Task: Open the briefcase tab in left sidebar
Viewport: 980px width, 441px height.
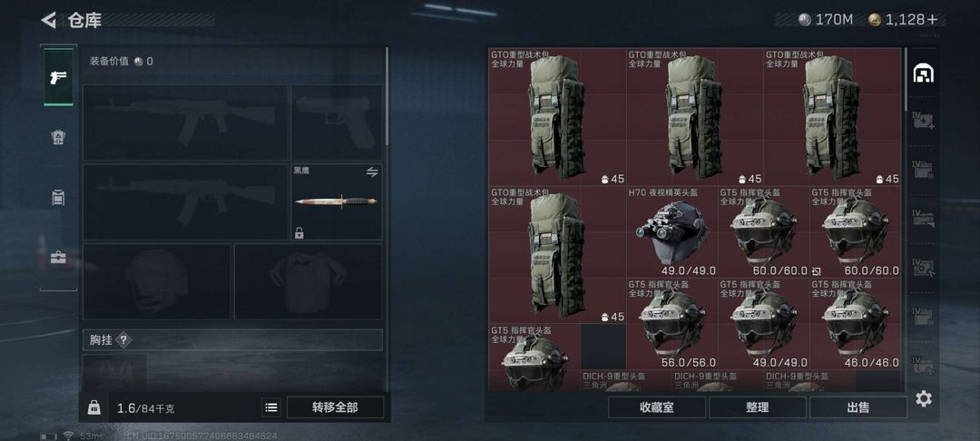Action: tap(59, 257)
